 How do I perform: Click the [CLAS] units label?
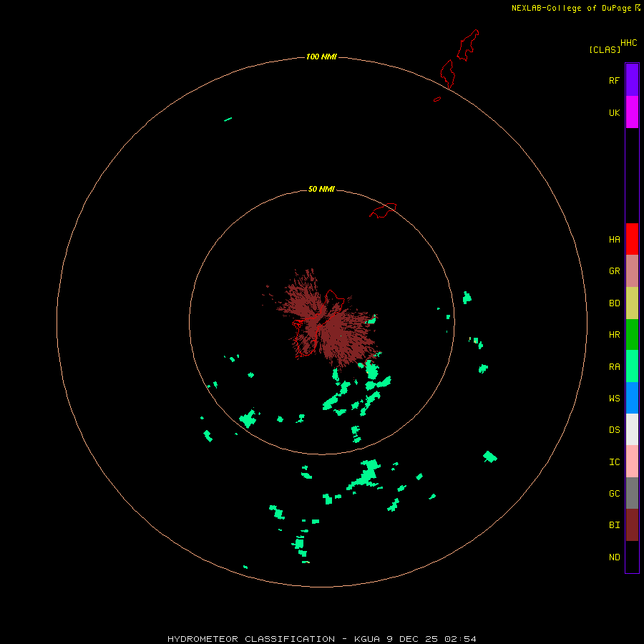(605, 49)
